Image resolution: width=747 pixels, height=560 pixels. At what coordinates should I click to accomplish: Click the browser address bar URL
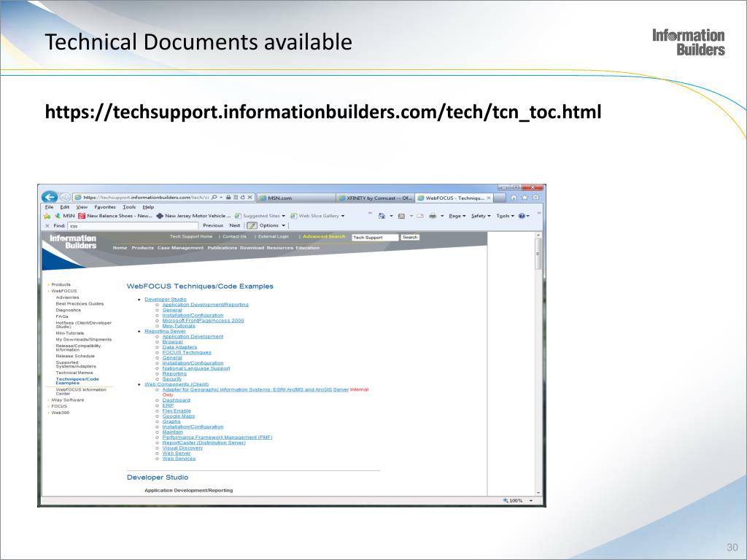tap(146, 197)
